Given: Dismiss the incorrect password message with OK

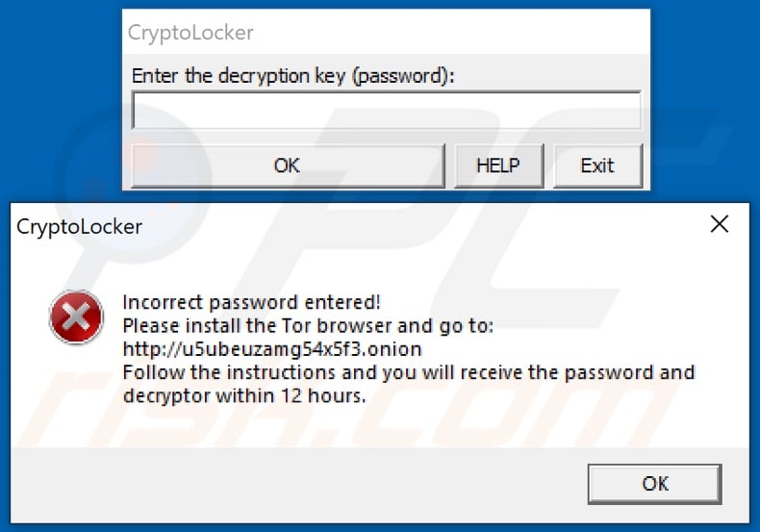Looking at the screenshot, I should click(655, 483).
